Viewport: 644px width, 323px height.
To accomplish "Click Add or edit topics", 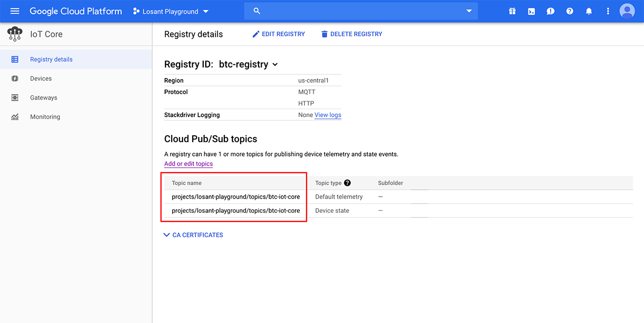I will tap(188, 164).
